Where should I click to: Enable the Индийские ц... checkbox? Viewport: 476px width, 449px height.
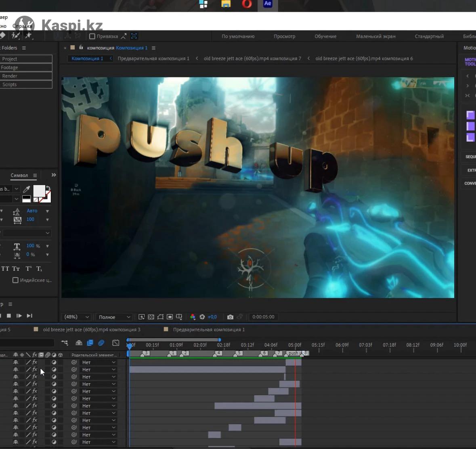click(15, 280)
